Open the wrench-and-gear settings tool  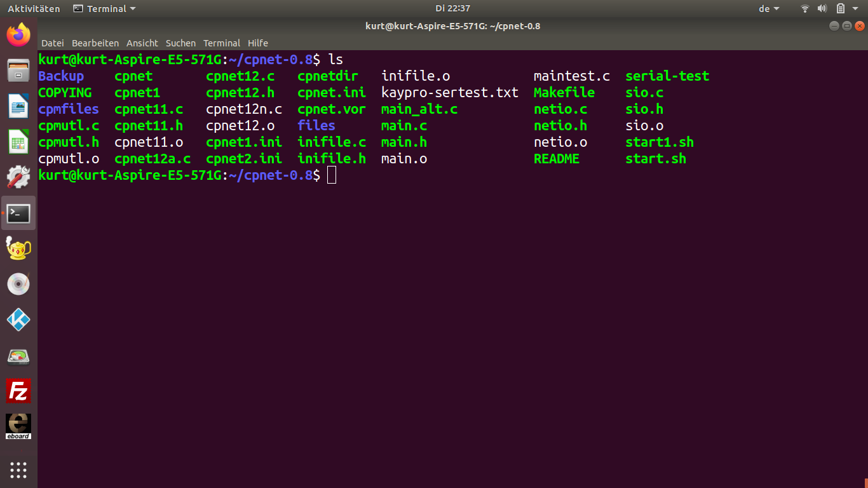coord(18,177)
